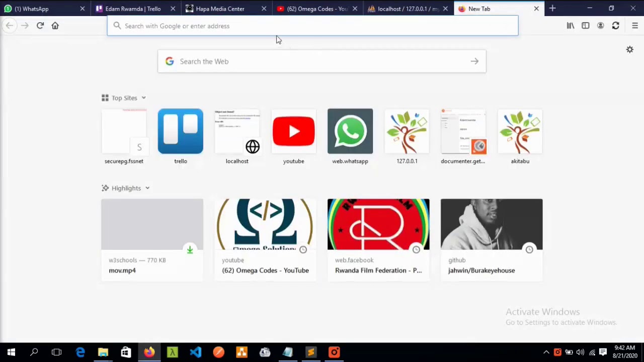
Task: Open the trello top site tile
Action: [x=181, y=137]
